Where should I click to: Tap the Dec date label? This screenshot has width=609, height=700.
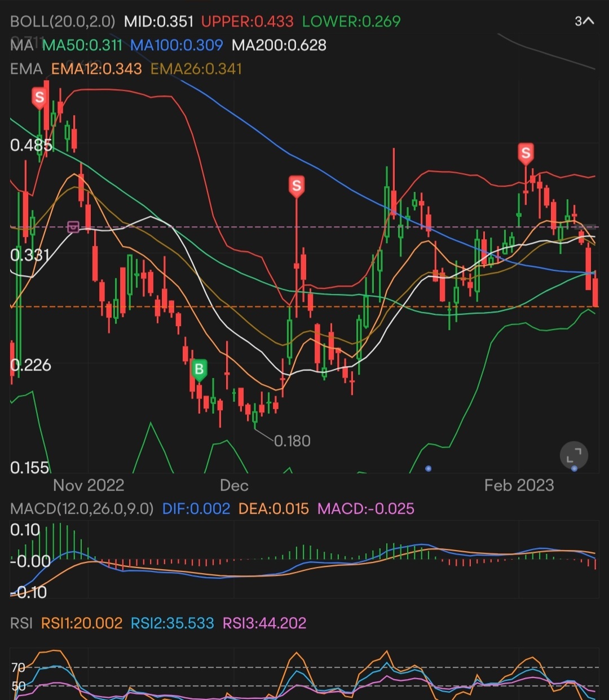[234, 485]
